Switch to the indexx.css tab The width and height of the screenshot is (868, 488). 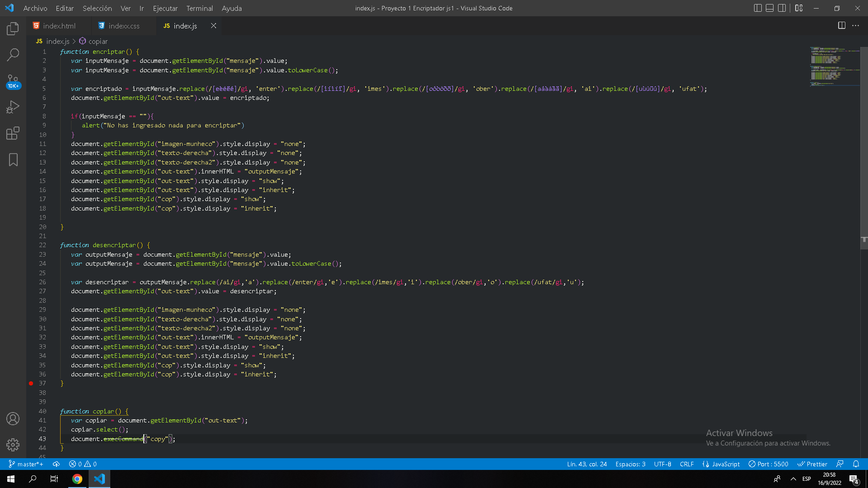point(123,26)
